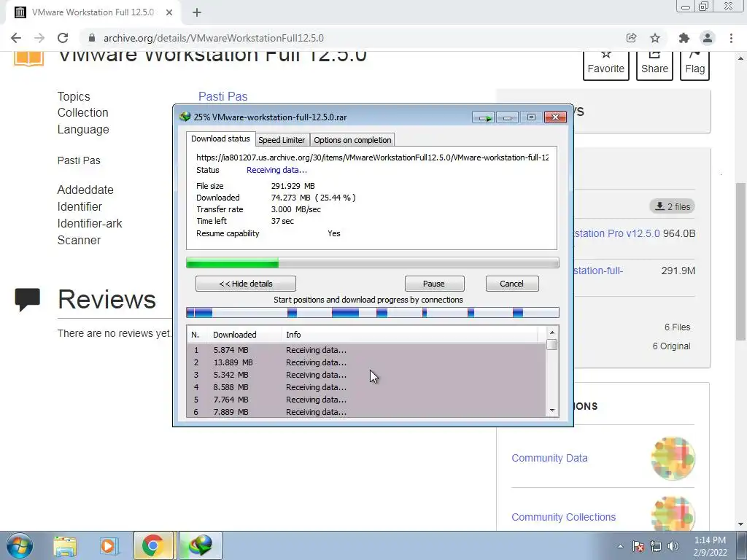Viewport: 747px width, 560px height.
Task: Select the VMware Workstation Full 12.5.0 tab
Action: click(x=93, y=12)
